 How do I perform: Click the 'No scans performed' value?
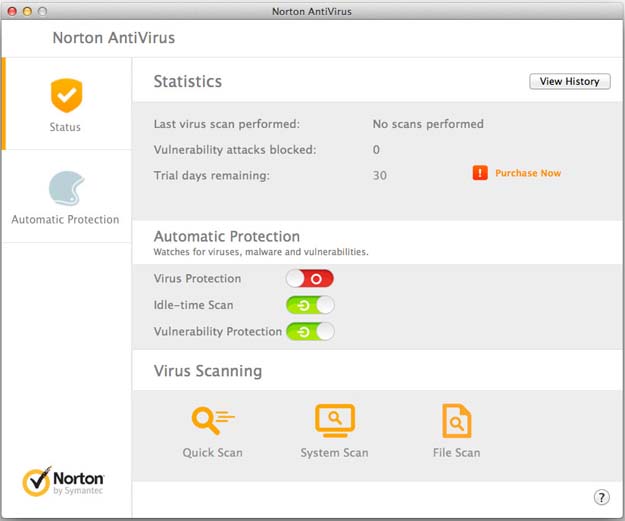428,124
